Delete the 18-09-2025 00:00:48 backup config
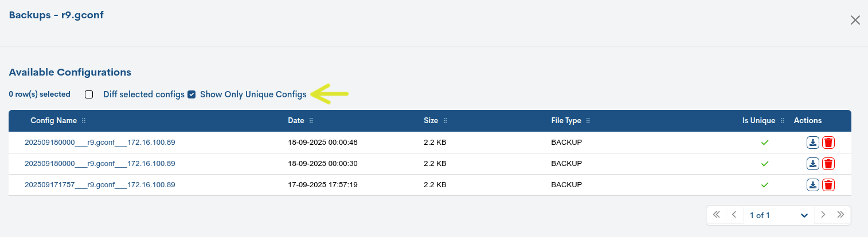868x237 pixels. pyautogui.click(x=828, y=143)
